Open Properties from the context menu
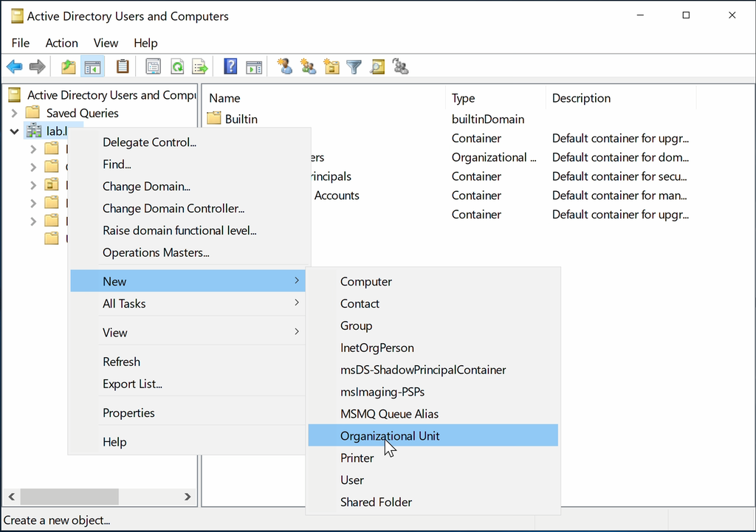 coord(128,413)
